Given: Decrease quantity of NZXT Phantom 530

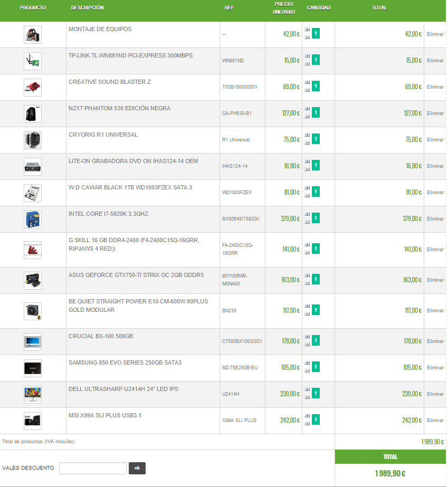Looking at the screenshot, I should pos(307,117).
